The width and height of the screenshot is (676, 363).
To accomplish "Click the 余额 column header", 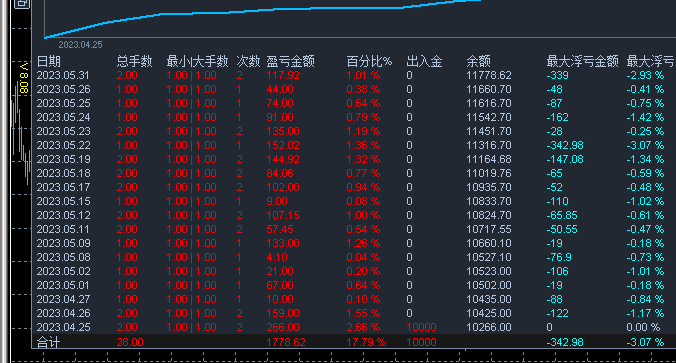I will click(478, 61).
